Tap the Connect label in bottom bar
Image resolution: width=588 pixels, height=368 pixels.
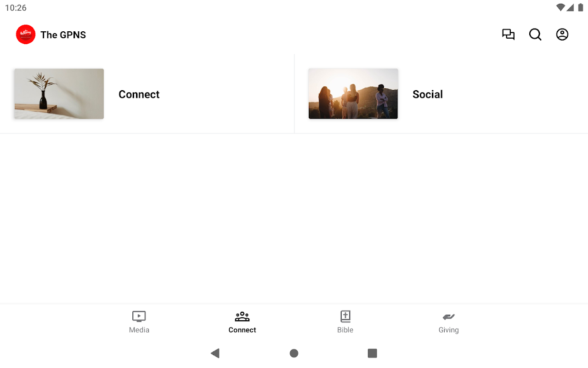click(242, 330)
